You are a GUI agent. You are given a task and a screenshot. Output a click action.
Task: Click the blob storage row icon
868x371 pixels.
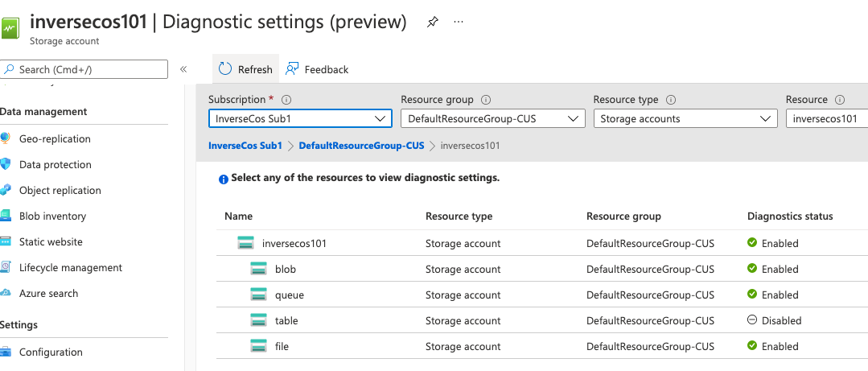[258, 269]
